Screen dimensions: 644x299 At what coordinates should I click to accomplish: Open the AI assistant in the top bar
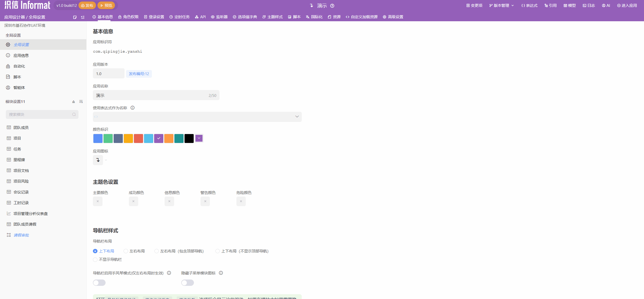coord(606,6)
